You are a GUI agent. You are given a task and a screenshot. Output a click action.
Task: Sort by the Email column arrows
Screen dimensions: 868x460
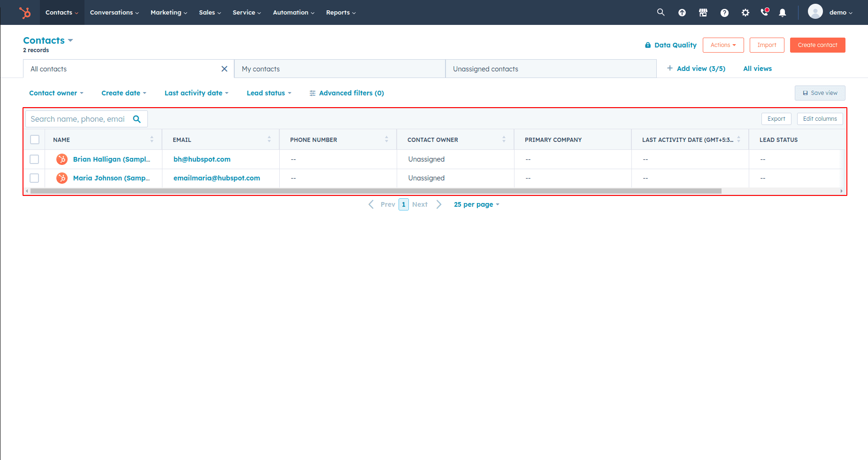tap(269, 140)
